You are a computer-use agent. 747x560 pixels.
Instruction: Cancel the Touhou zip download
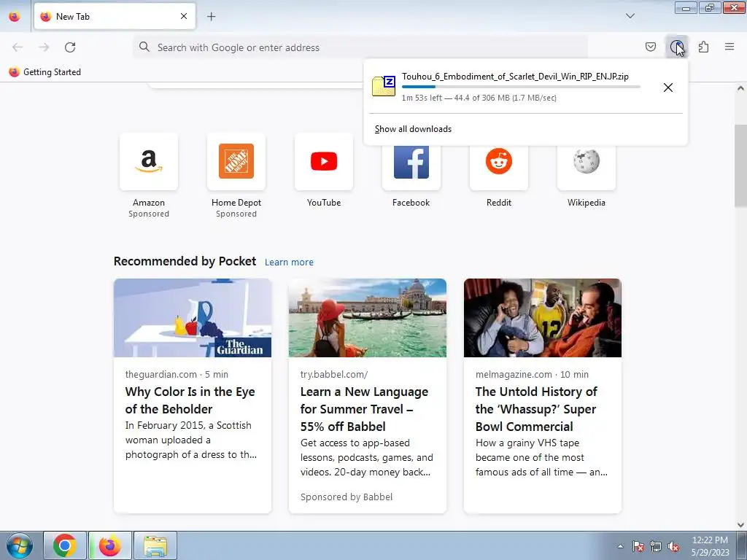668,87
